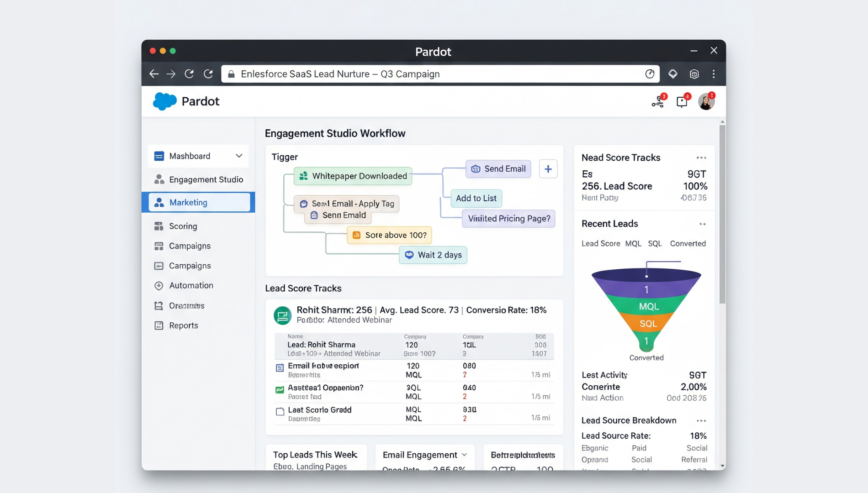This screenshot has width=868, height=493.
Task: Click the hexagon settings icon in toolbar
Action: coord(694,74)
